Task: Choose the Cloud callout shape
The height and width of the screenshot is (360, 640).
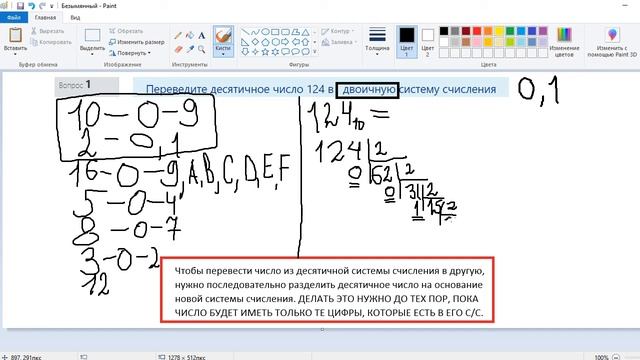Action: [305, 52]
